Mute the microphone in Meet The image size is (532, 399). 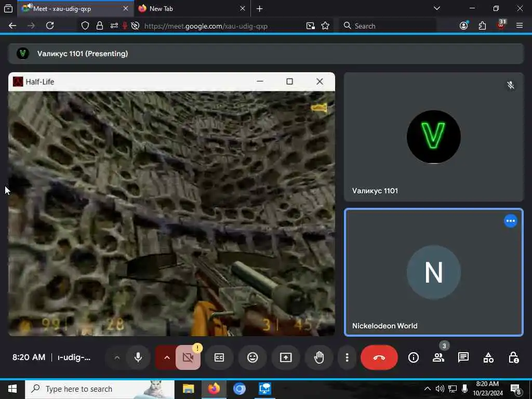(138, 357)
